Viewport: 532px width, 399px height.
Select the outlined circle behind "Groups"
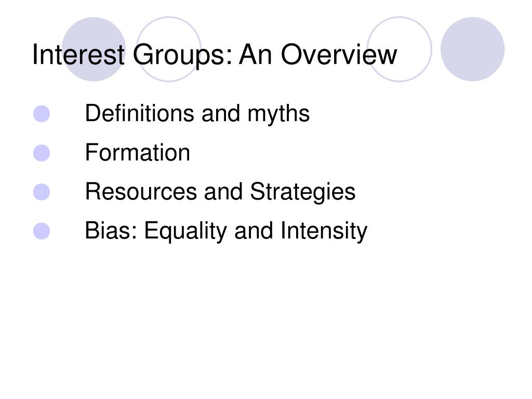pyautogui.click(x=169, y=49)
